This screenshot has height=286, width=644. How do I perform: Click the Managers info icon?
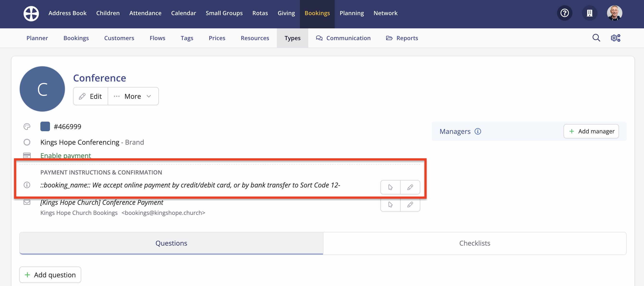pos(478,131)
